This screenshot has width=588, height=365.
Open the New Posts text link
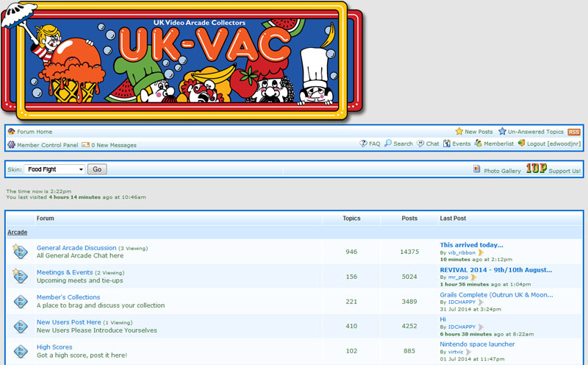point(478,132)
